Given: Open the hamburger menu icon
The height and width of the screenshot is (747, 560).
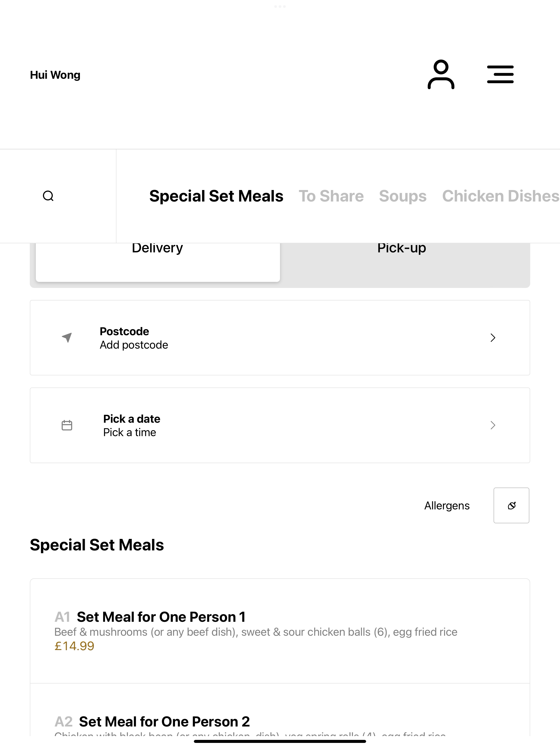Looking at the screenshot, I should [500, 74].
